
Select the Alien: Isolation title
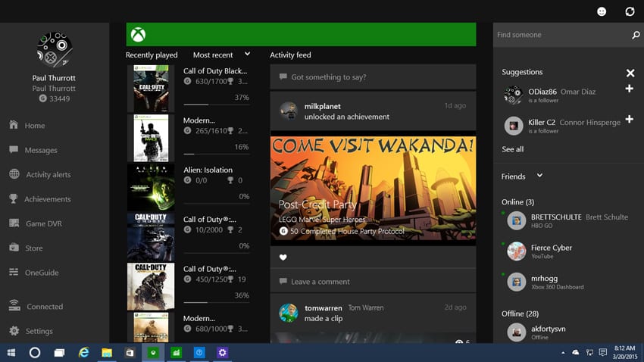point(208,170)
